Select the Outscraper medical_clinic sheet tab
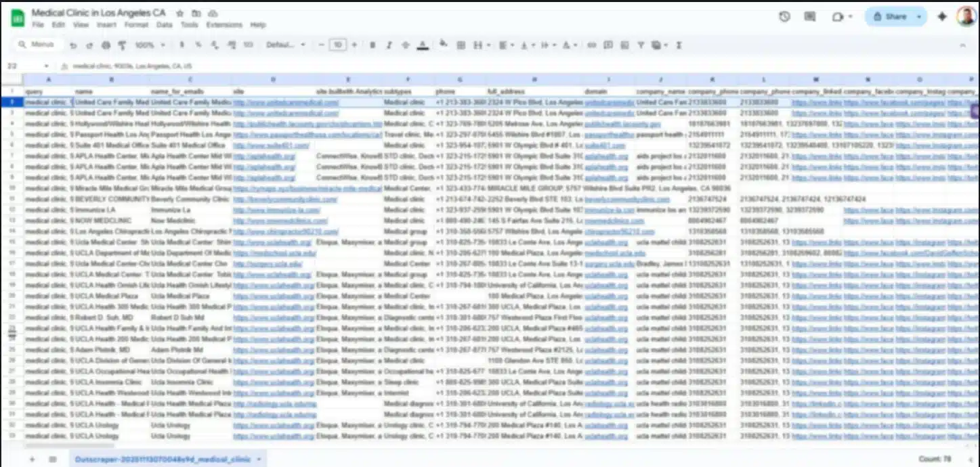The height and width of the screenshot is (467, 980). pos(162,459)
